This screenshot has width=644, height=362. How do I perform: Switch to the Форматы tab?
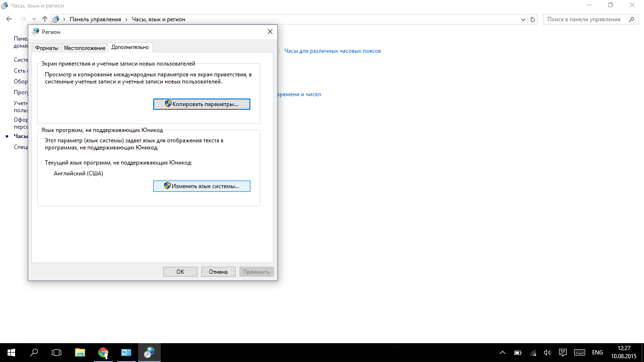click(x=46, y=48)
